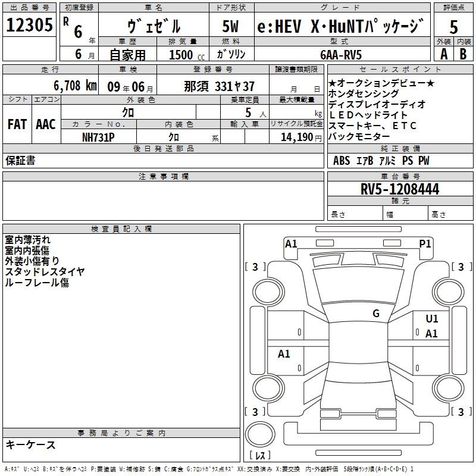Click 高さ dimension label
The image size is (476, 476).
point(439,215)
